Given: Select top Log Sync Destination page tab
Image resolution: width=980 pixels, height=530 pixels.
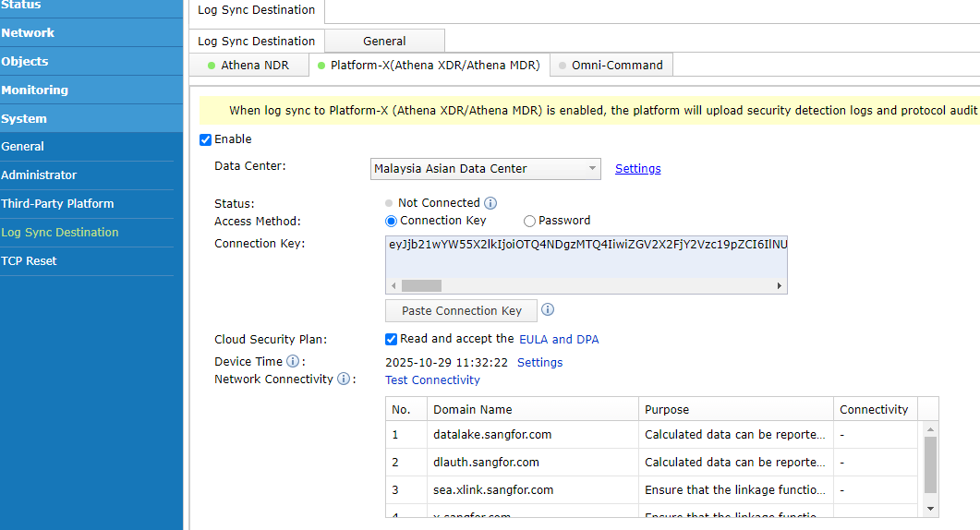Looking at the screenshot, I should (x=256, y=10).
